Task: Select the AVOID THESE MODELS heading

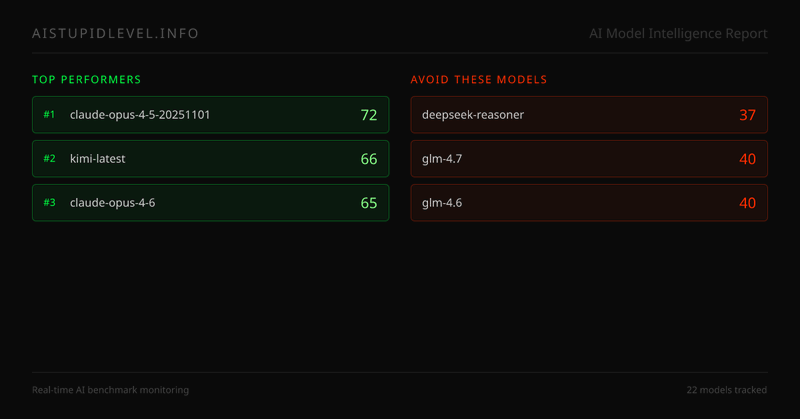Action: 478,79
